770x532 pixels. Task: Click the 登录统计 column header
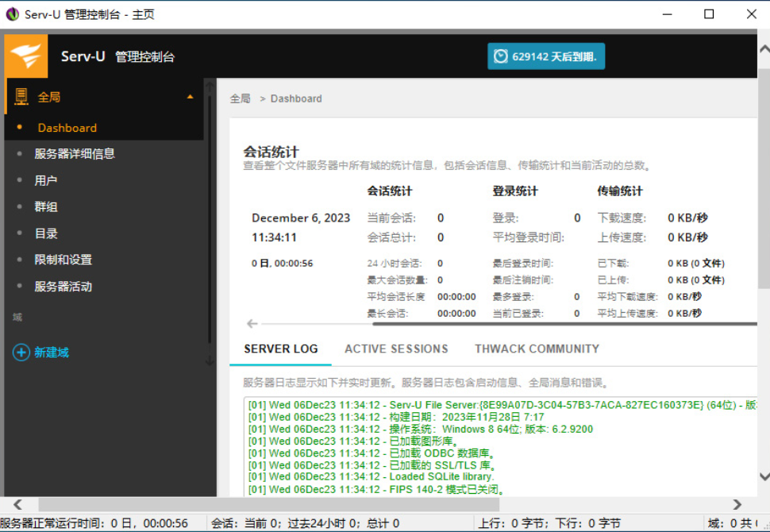[515, 191]
